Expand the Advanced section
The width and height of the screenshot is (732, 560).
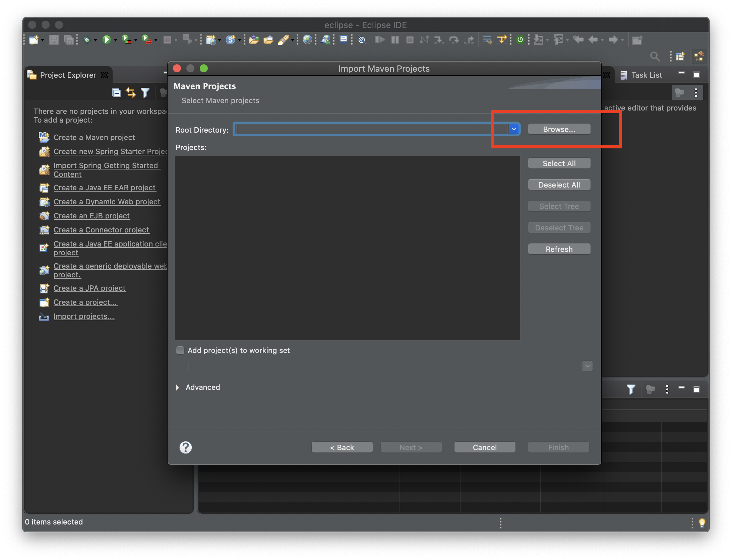click(x=178, y=387)
